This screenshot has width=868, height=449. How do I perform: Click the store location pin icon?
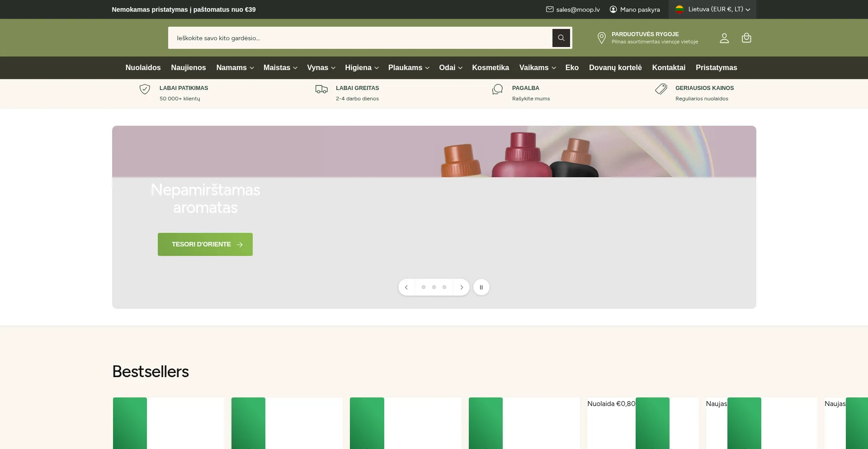coord(601,38)
